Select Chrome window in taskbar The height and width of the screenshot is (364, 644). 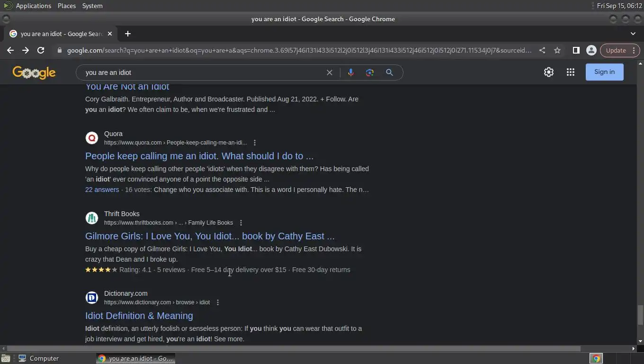coord(136,358)
